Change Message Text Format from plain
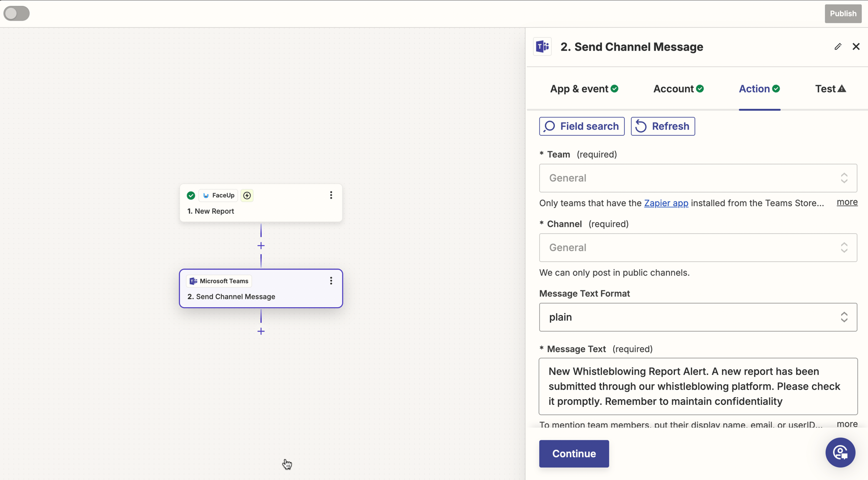The width and height of the screenshot is (868, 480). pyautogui.click(x=697, y=317)
